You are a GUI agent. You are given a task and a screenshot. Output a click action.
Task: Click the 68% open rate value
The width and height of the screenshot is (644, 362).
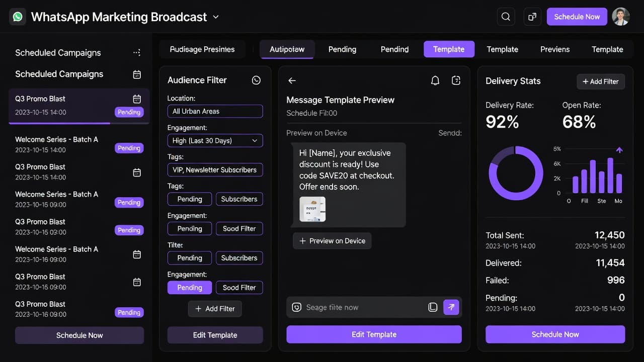(579, 122)
